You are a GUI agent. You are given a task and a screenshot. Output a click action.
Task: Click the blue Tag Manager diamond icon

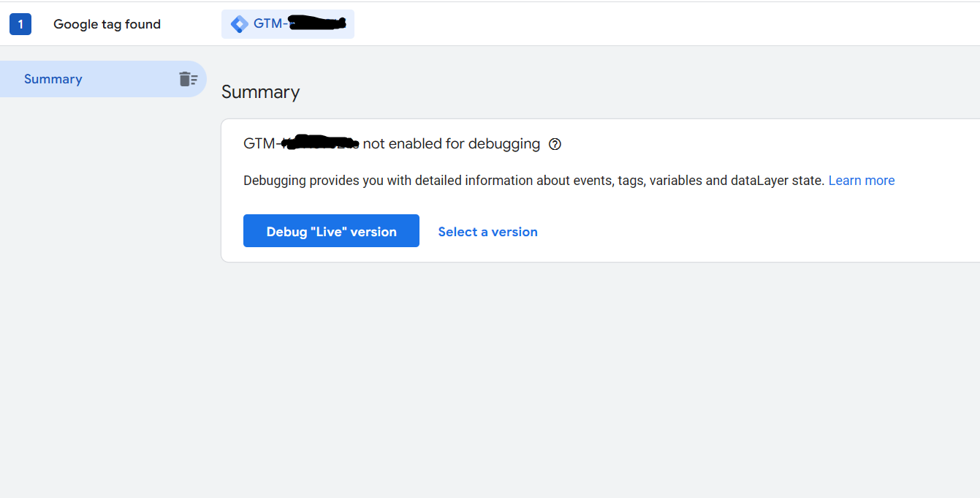(x=239, y=24)
